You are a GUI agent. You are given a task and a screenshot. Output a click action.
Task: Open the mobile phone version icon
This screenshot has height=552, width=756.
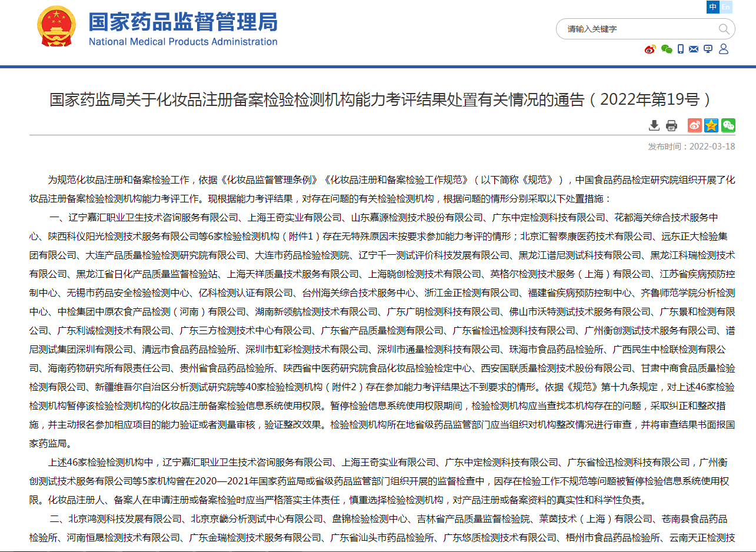point(681,49)
